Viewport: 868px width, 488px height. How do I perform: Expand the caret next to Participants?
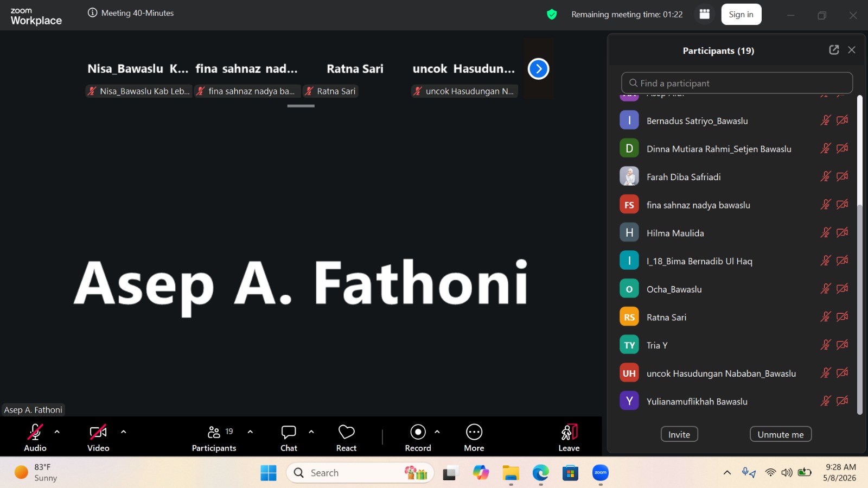[250, 432]
